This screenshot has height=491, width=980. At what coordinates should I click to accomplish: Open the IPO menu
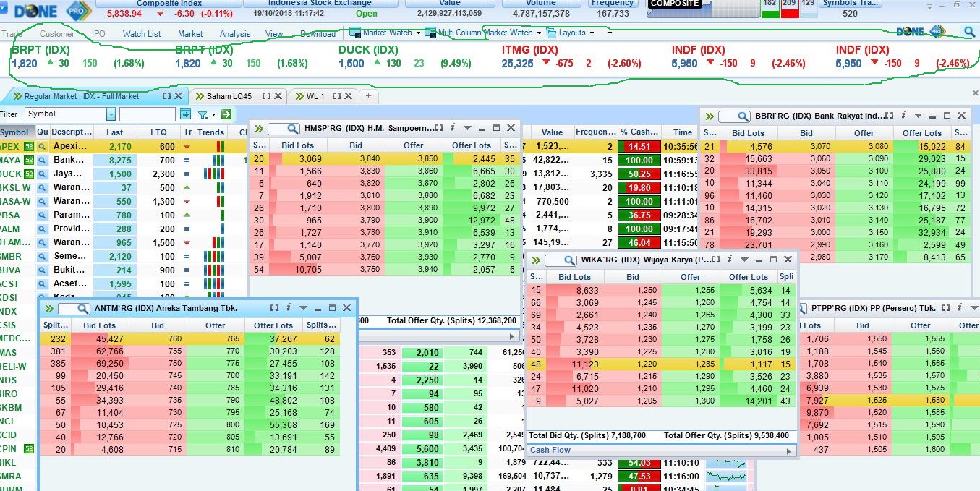[98, 34]
